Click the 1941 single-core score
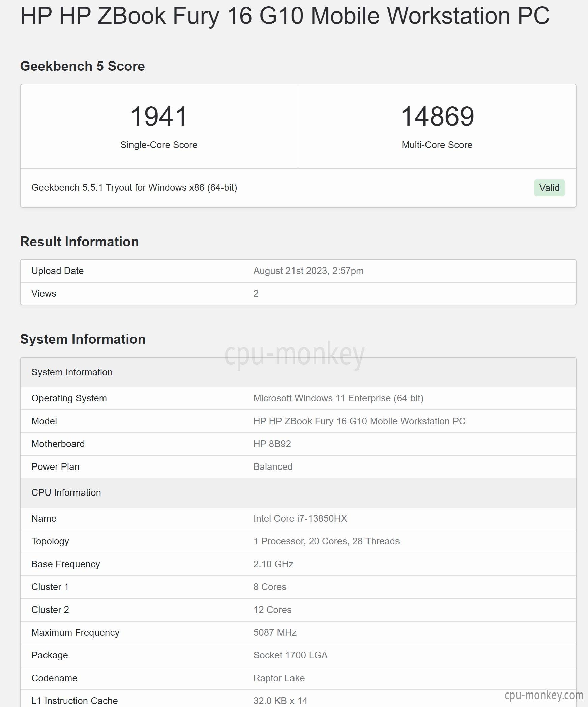The image size is (588, 707). (159, 117)
